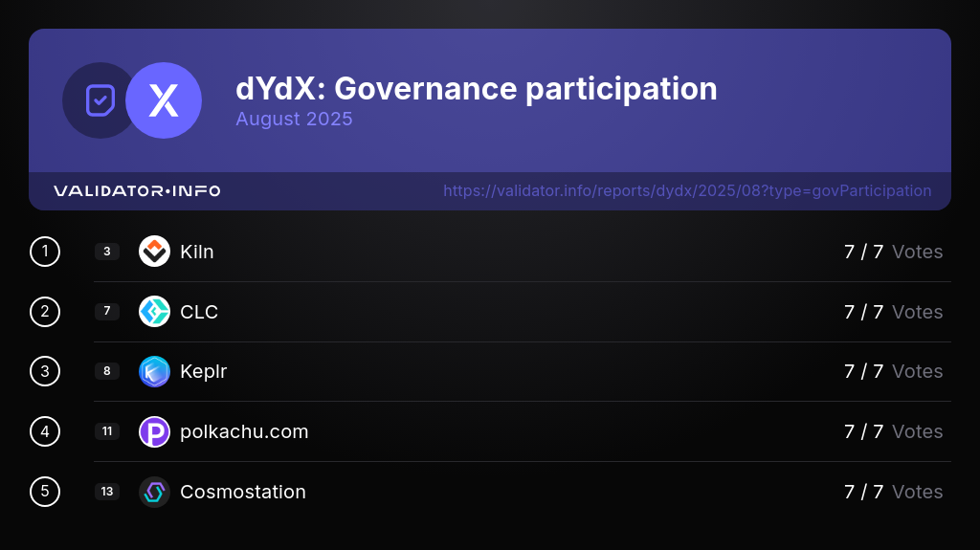Open the validator.info report URL link

point(687,191)
